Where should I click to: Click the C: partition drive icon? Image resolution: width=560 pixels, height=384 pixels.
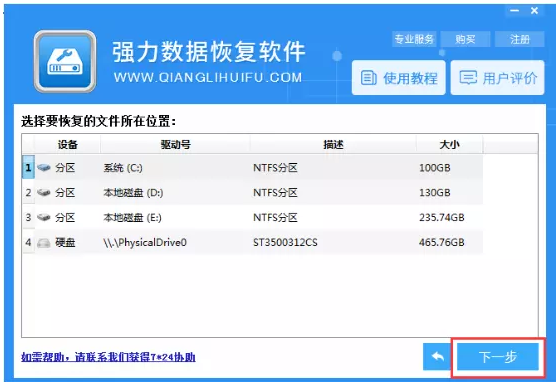tap(44, 167)
